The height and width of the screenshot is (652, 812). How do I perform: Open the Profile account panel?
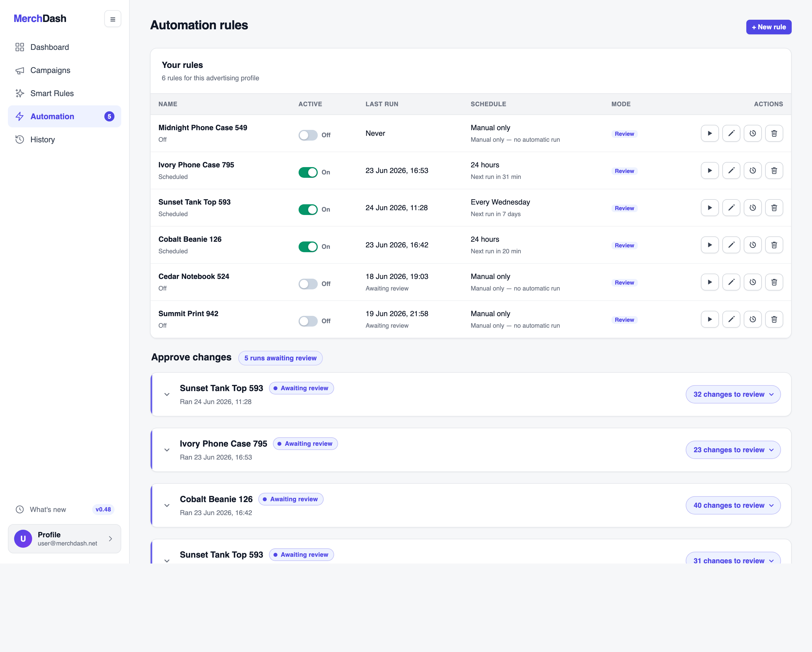click(64, 539)
